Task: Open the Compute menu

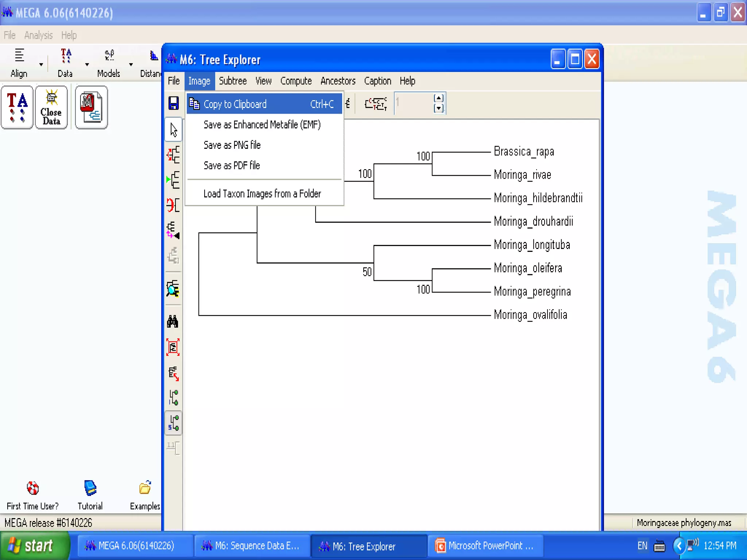Action: pos(296,81)
